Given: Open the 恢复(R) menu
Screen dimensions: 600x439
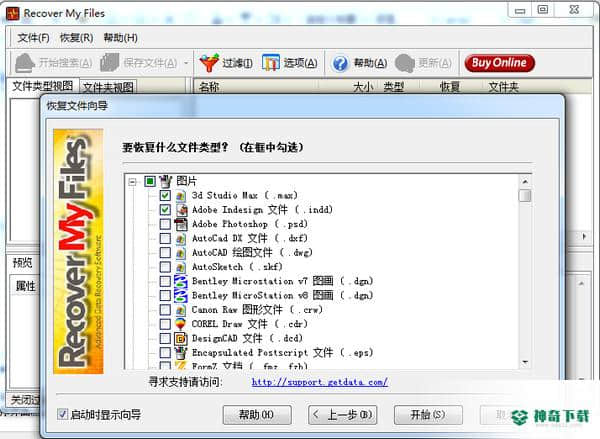Looking at the screenshot, I should click(x=77, y=38).
